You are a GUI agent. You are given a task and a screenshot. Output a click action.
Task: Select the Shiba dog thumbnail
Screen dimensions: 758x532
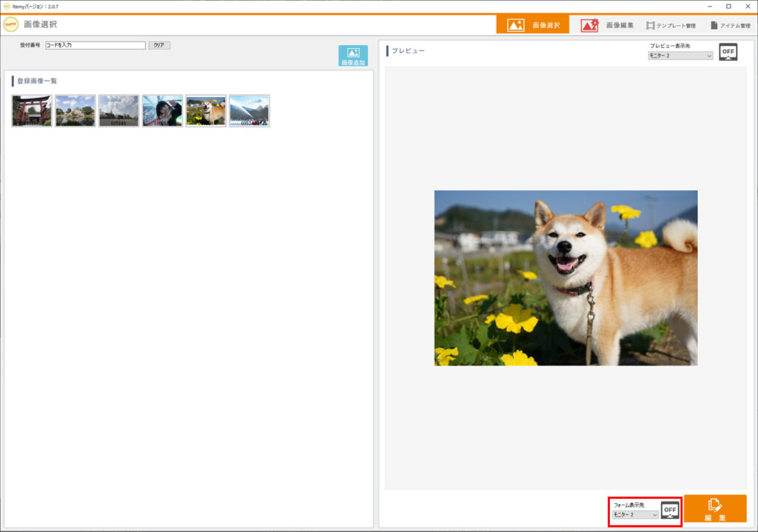[206, 111]
